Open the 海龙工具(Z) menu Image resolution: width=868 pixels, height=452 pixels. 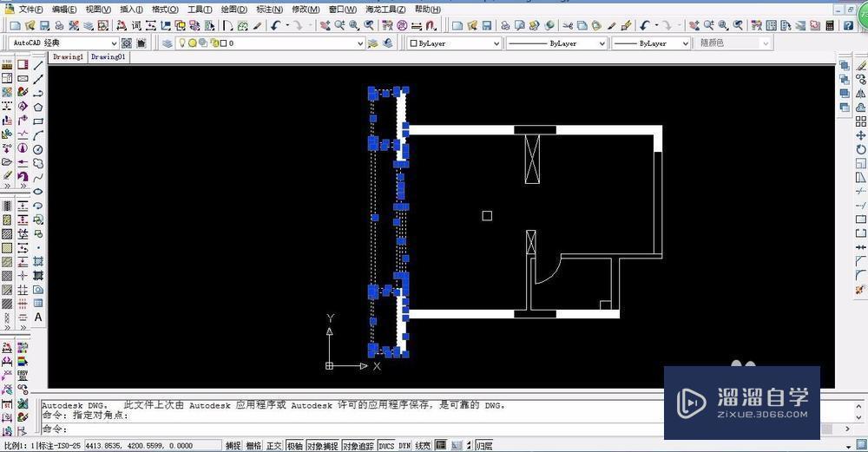tap(385, 10)
